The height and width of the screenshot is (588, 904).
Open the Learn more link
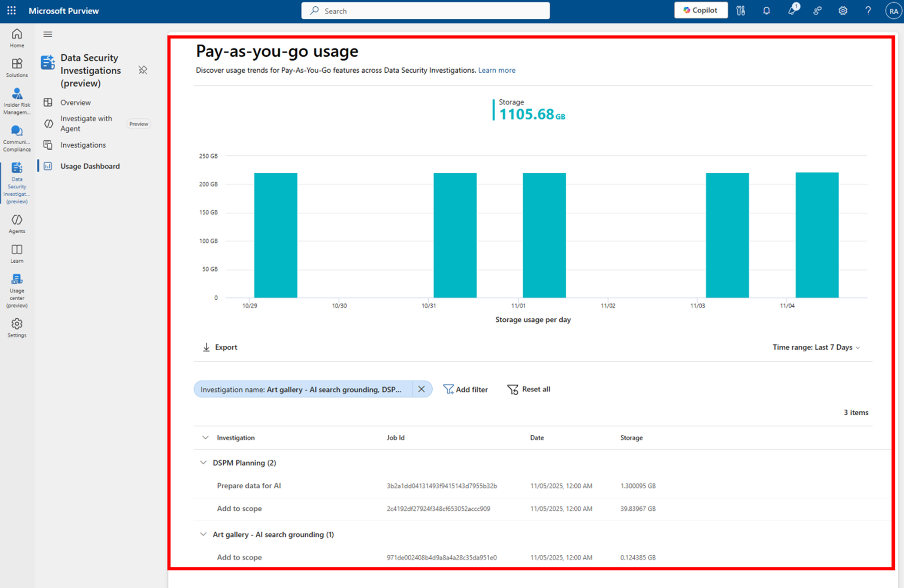(496, 70)
